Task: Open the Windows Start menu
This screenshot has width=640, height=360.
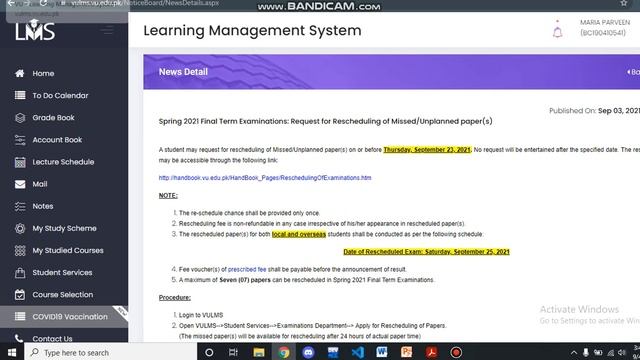Action: 12,352
